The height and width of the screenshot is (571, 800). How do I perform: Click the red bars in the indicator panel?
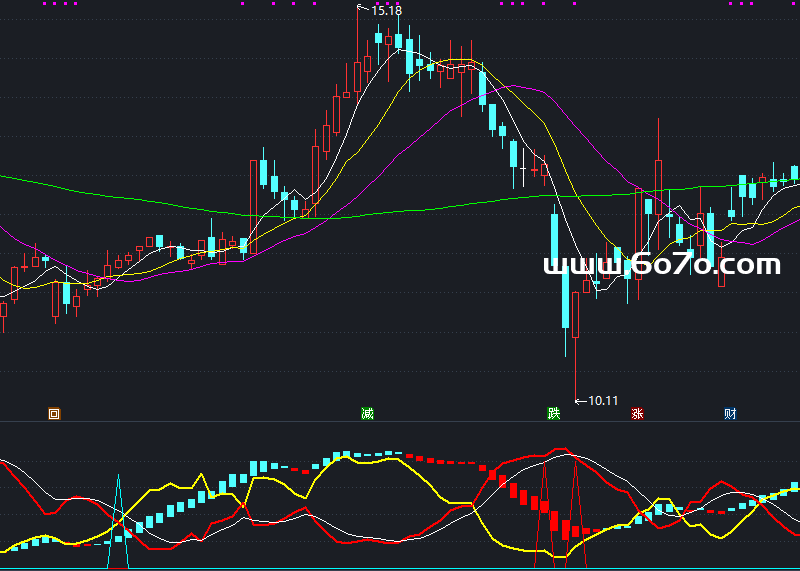(x=520, y=495)
